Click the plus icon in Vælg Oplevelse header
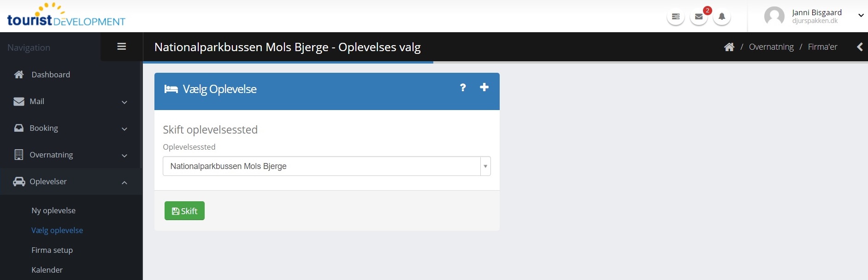 click(484, 87)
